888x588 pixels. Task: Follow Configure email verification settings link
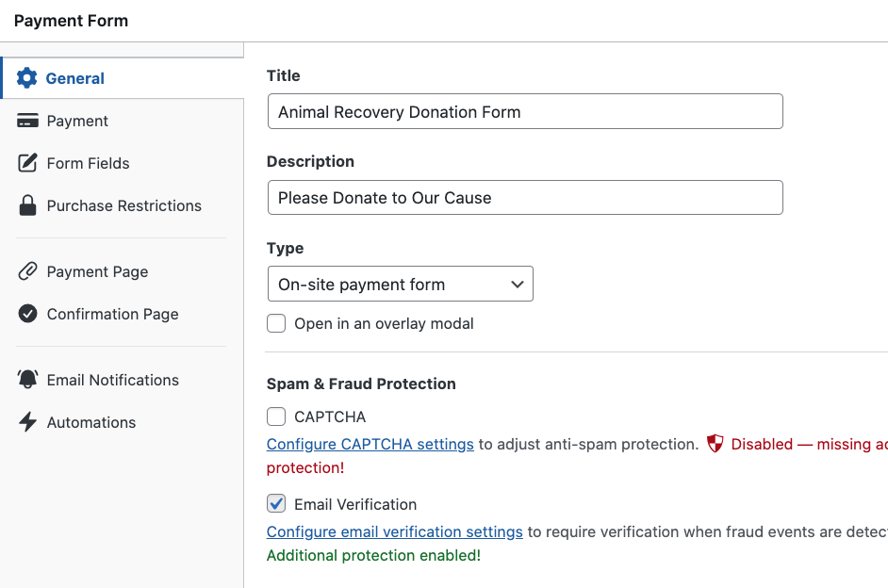coord(394,531)
